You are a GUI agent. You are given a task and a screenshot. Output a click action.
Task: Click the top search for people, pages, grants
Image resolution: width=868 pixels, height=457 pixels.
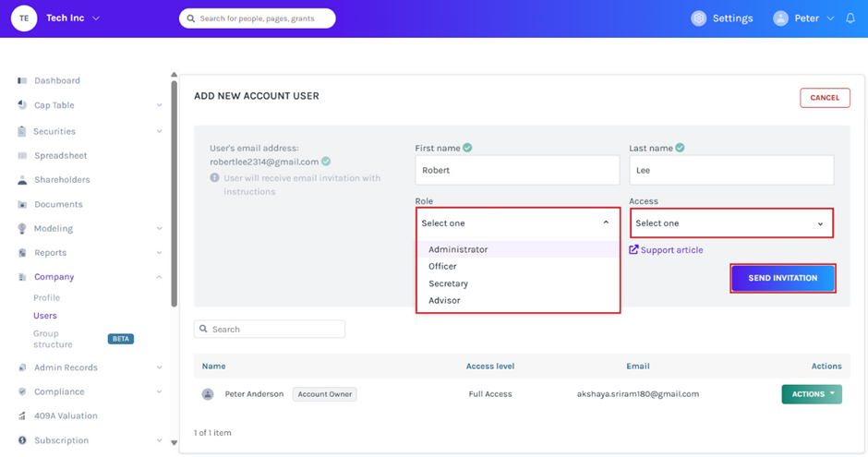tap(257, 18)
